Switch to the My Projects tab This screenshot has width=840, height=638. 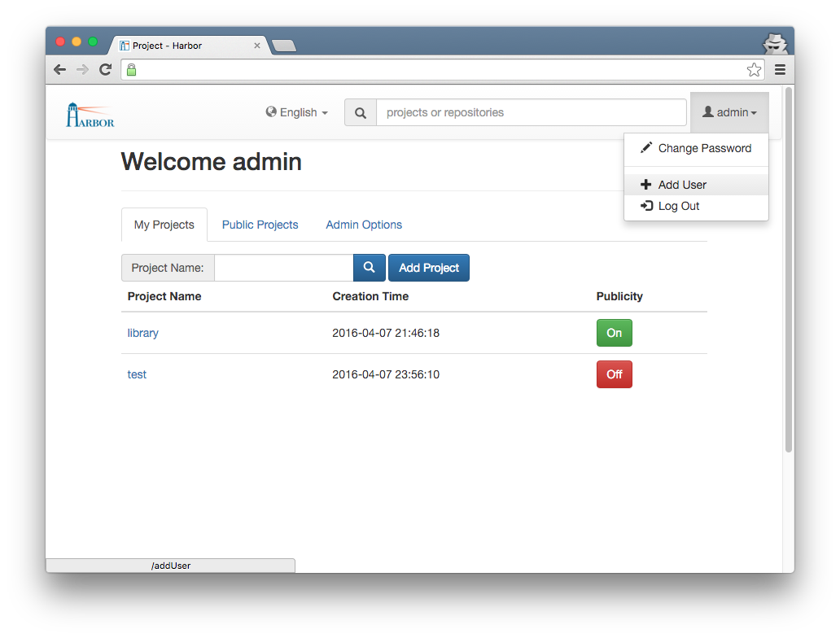[x=164, y=225]
